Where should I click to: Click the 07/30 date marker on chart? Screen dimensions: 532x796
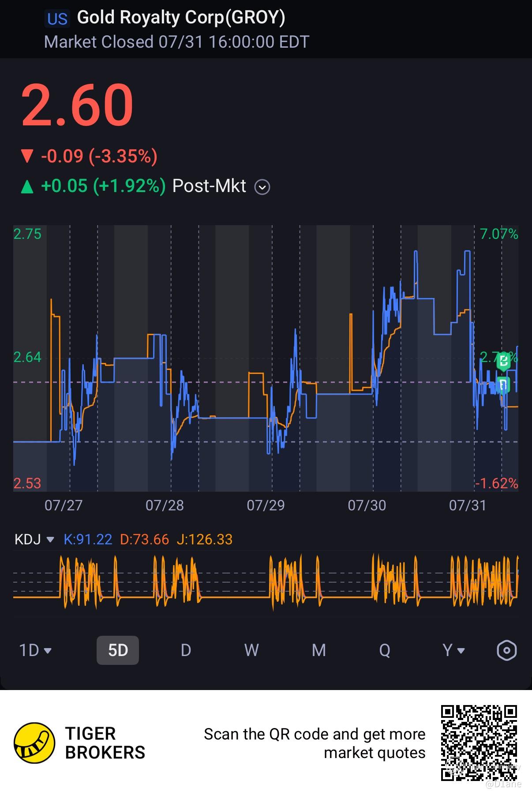pyautogui.click(x=367, y=505)
